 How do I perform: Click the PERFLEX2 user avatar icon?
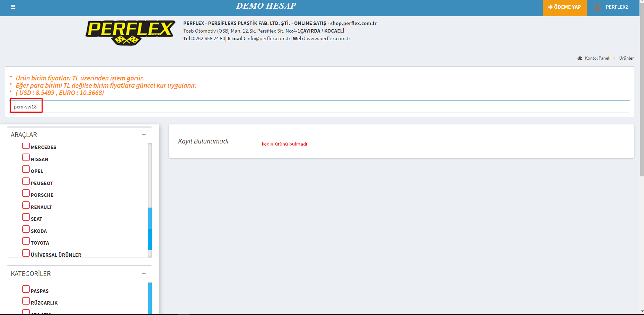tap(597, 7)
